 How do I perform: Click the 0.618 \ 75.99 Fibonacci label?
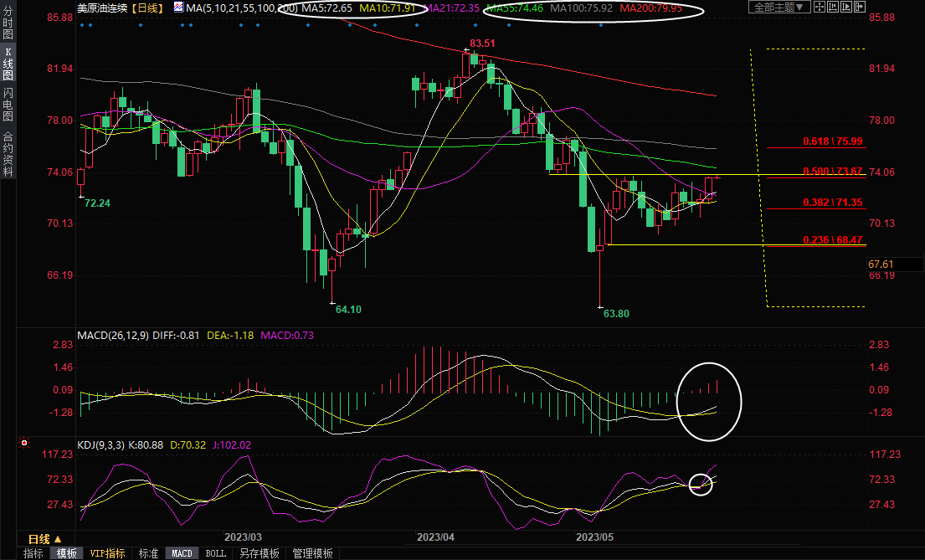(832, 141)
